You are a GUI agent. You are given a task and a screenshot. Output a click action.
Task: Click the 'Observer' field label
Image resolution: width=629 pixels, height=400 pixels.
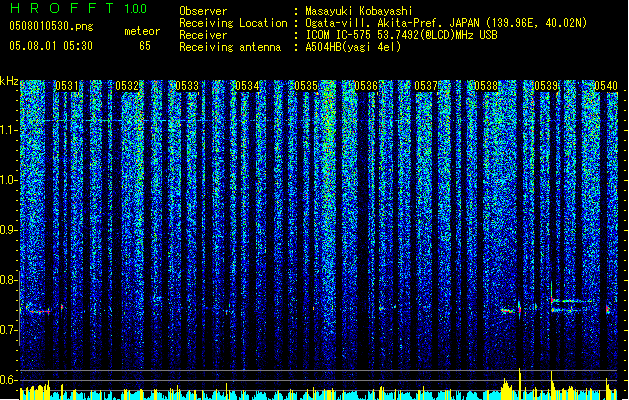tap(203, 11)
